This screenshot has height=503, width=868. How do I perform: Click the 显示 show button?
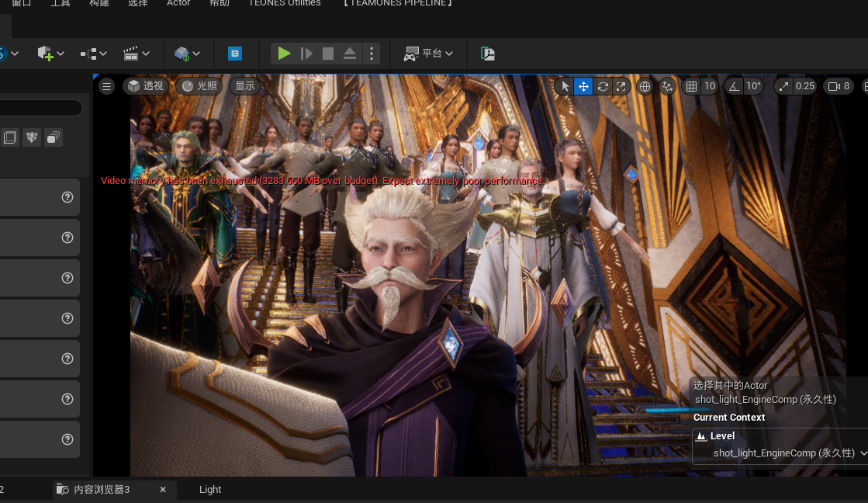click(x=245, y=86)
